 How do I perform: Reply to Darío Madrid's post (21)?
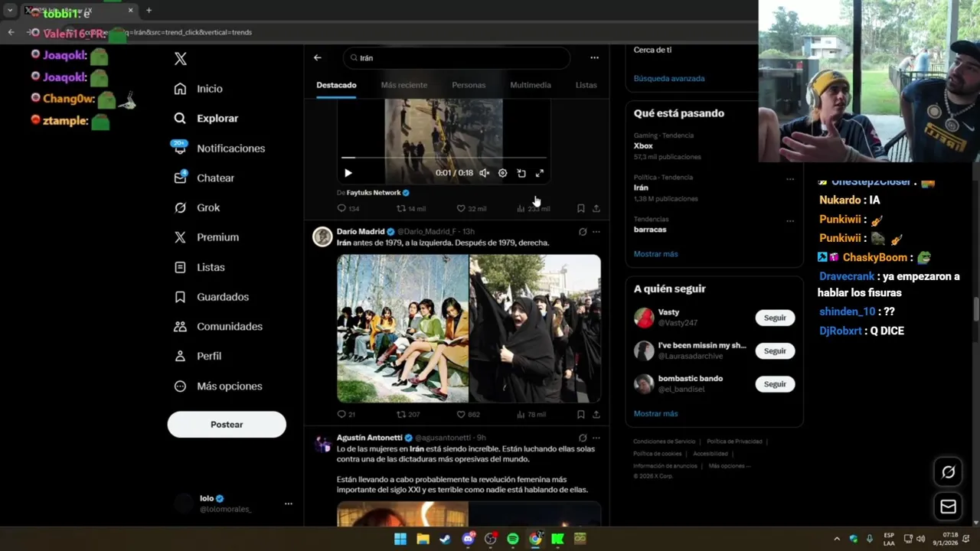(346, 414)
